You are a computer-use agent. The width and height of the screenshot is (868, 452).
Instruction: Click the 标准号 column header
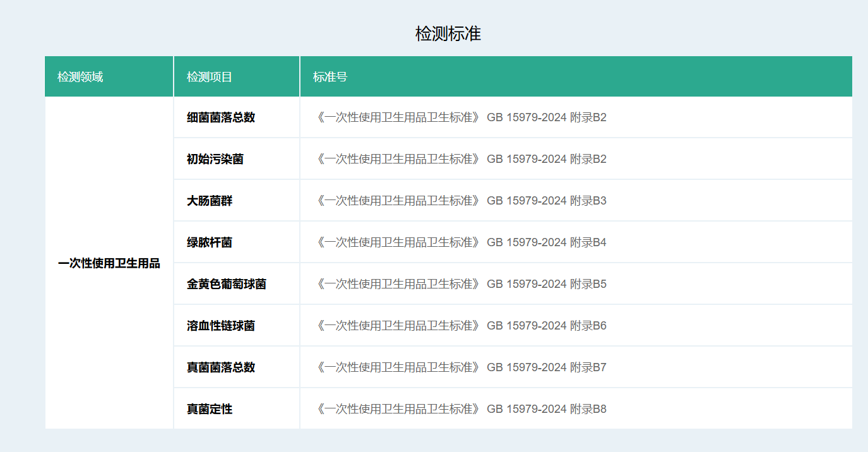tap(330, 77)
